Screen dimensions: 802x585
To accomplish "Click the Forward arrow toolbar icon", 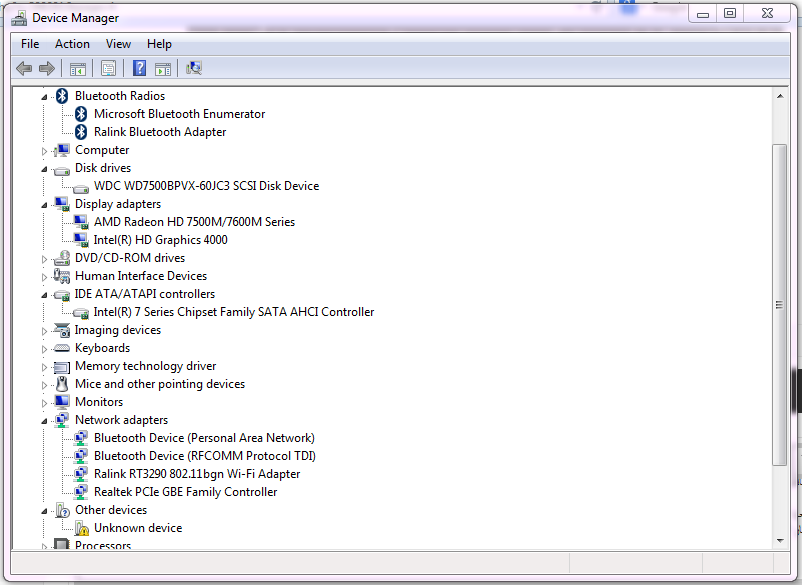I will click(x=47, y=68).
